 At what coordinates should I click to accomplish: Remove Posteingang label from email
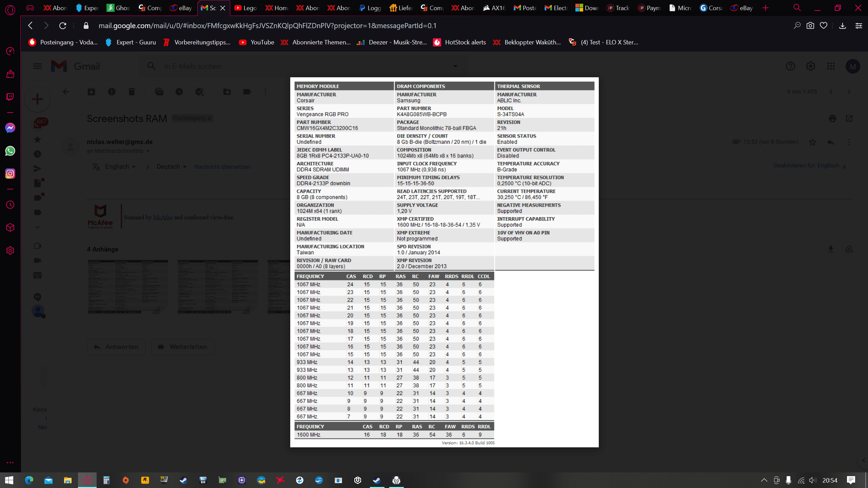[210, 118]
